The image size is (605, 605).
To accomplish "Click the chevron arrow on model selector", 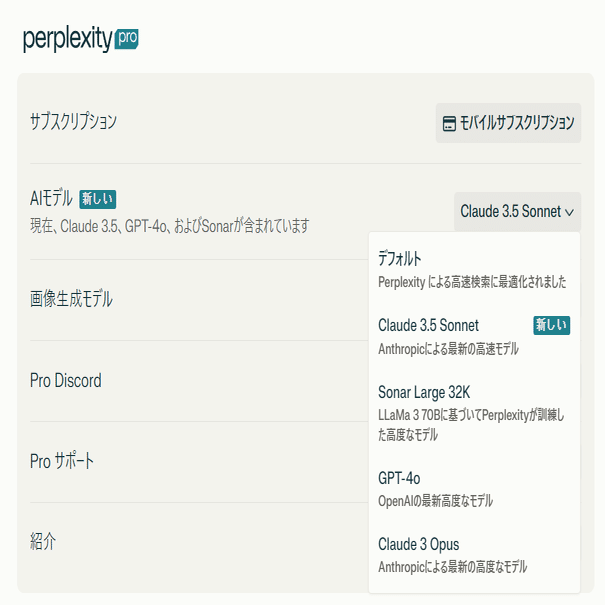I will [569, 212].
